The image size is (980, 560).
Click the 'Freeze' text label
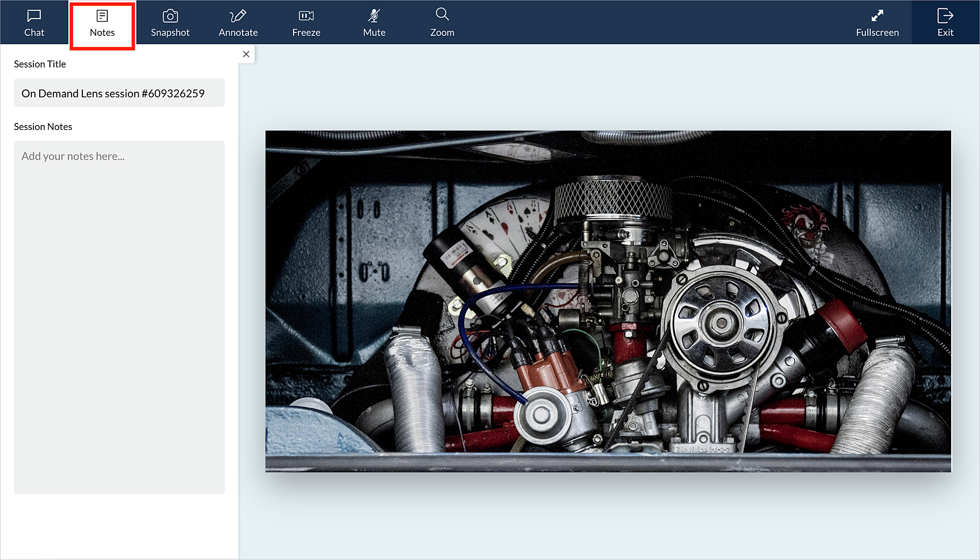click(x=306, y=32)
